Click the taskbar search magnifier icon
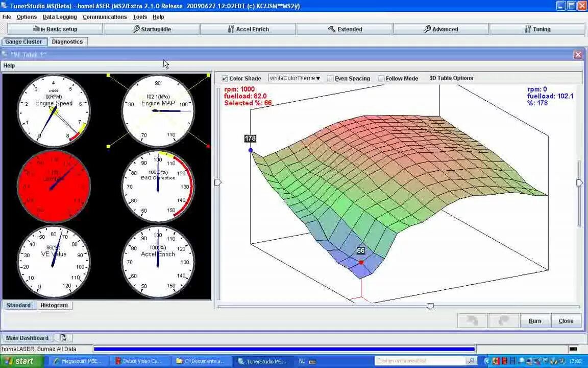This screenshot has width=588, height=368. pos(471,361)
